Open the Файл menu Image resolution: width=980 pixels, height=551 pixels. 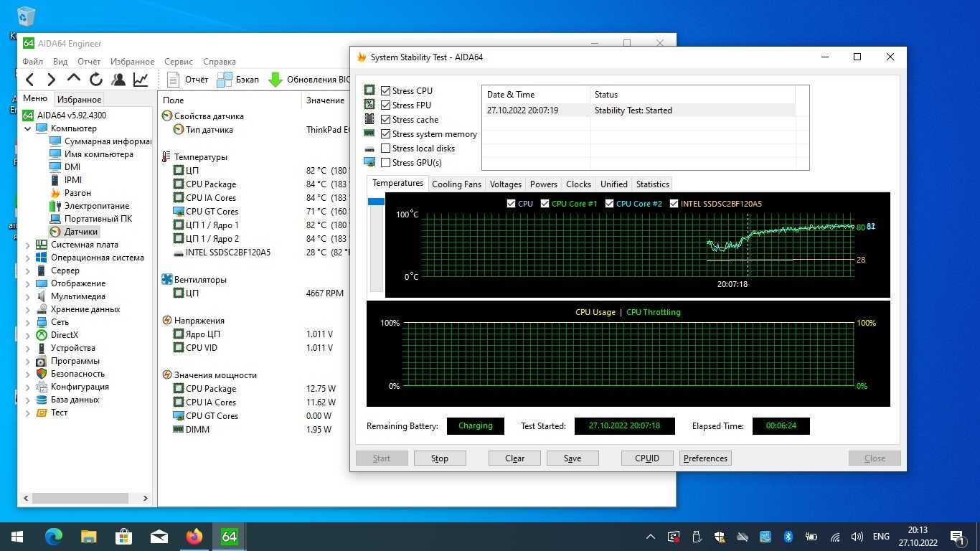click(32, 62)
